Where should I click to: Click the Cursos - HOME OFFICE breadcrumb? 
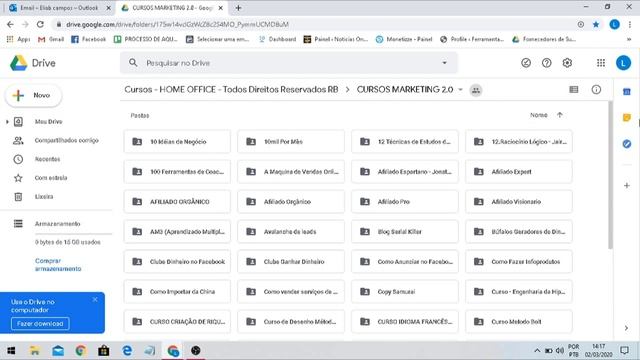231,90
